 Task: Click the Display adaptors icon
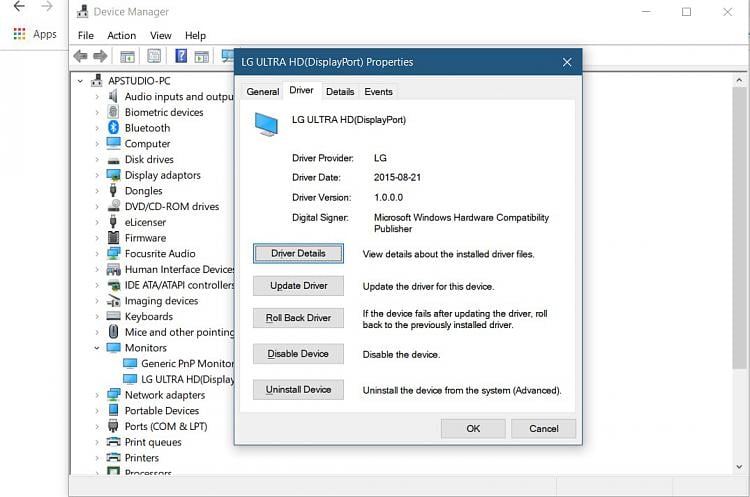click(113, 175)
